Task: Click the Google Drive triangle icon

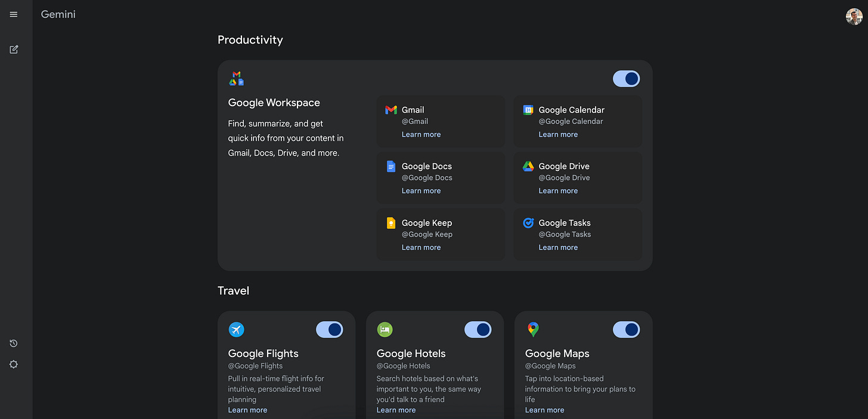Action: (x=528, y=166)
